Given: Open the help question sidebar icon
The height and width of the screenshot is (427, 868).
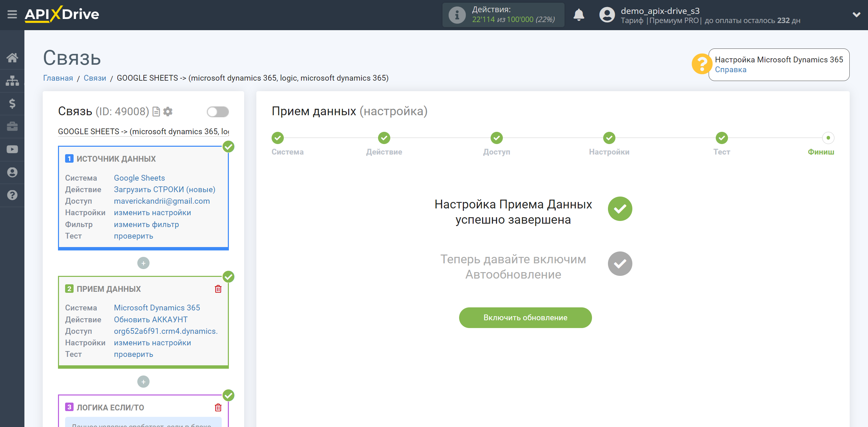Looking at the screenshot, I should pyautogui.click(x=12, y=195).
